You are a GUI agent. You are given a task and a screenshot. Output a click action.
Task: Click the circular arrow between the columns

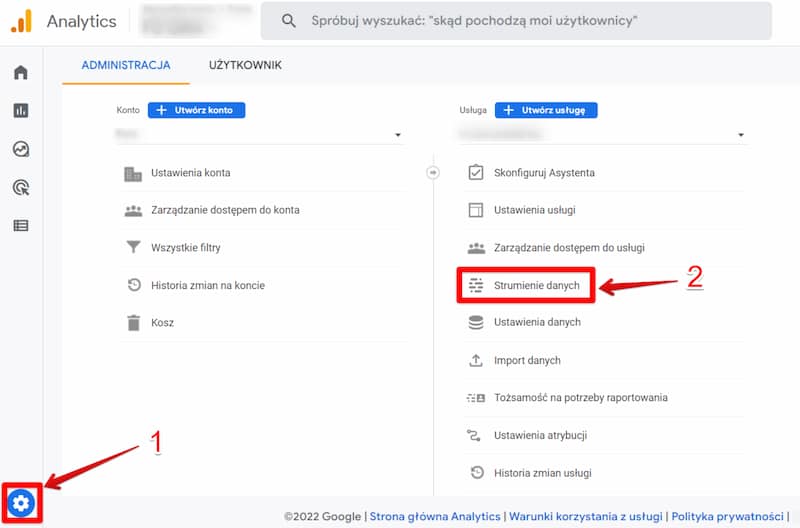pos(433,173)
